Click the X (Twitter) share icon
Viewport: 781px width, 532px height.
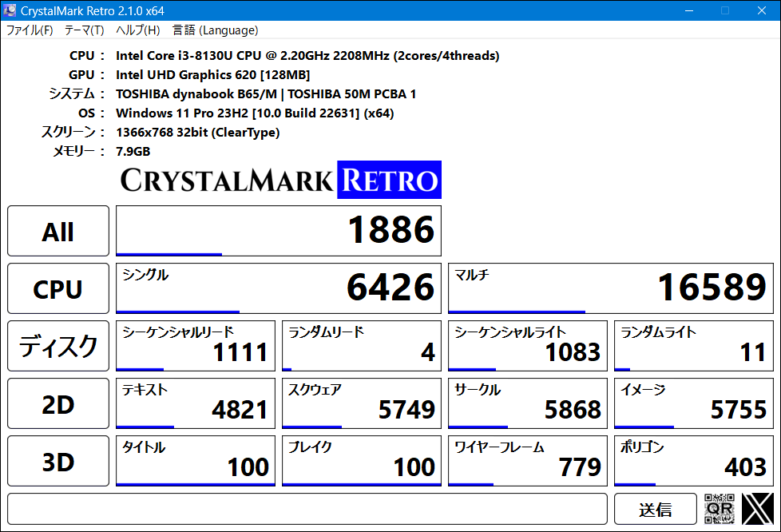point(757,509)
